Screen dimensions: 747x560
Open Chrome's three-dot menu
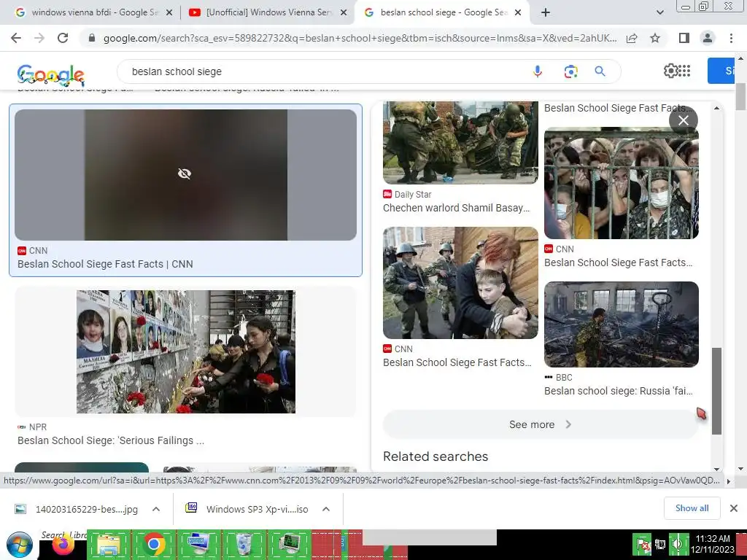[x=731, y=38]
